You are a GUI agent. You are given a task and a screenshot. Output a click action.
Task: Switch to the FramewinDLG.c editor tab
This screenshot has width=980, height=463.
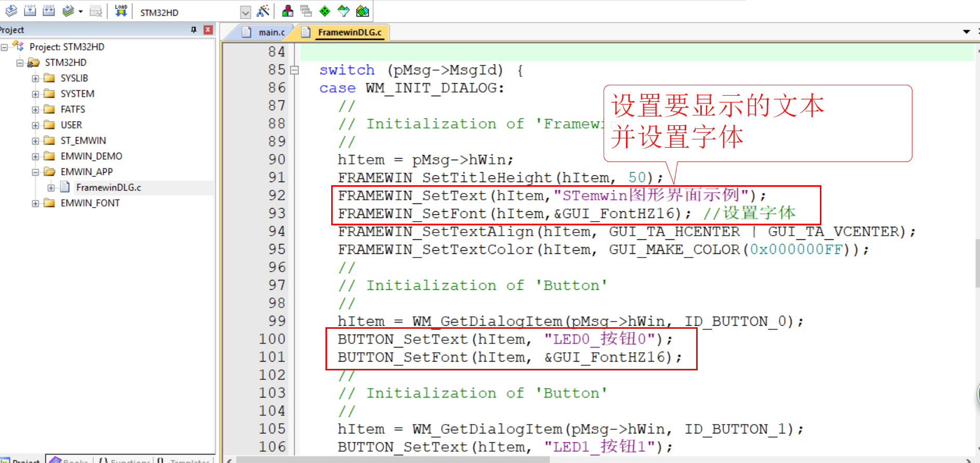point(342,32)
